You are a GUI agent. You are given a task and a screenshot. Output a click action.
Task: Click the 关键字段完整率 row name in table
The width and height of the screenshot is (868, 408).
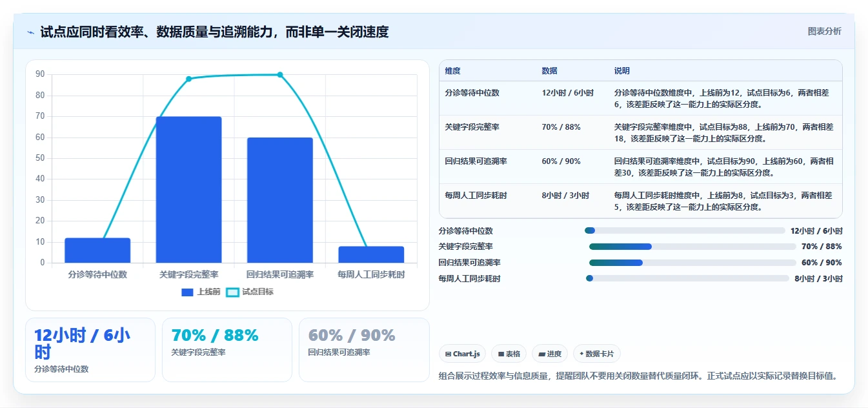472,127
